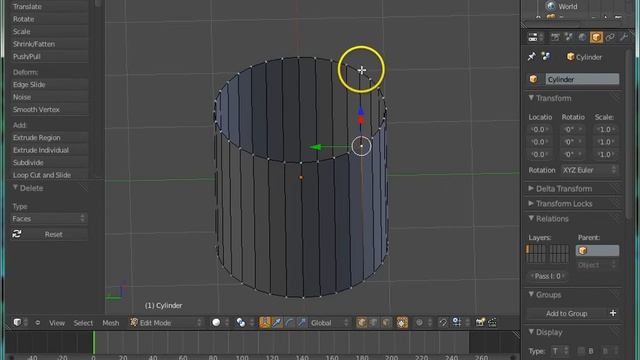The height and width of the screenshot is (360, 640).
Task: Click the OpenGL render animation icon
Action: [493, 322]
